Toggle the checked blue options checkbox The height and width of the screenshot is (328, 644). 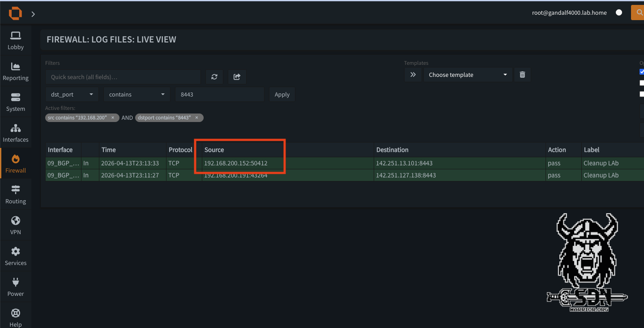click(642, 71)
